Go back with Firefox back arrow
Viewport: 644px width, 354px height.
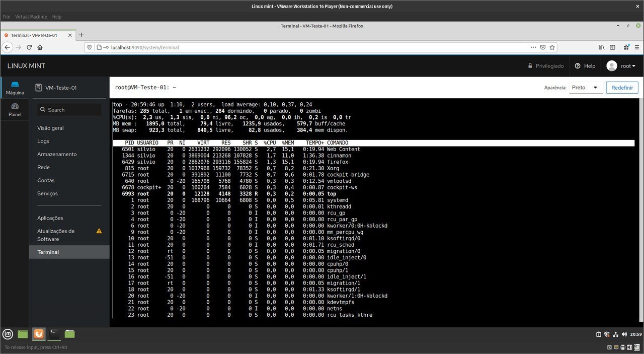[x=8, y=47]
